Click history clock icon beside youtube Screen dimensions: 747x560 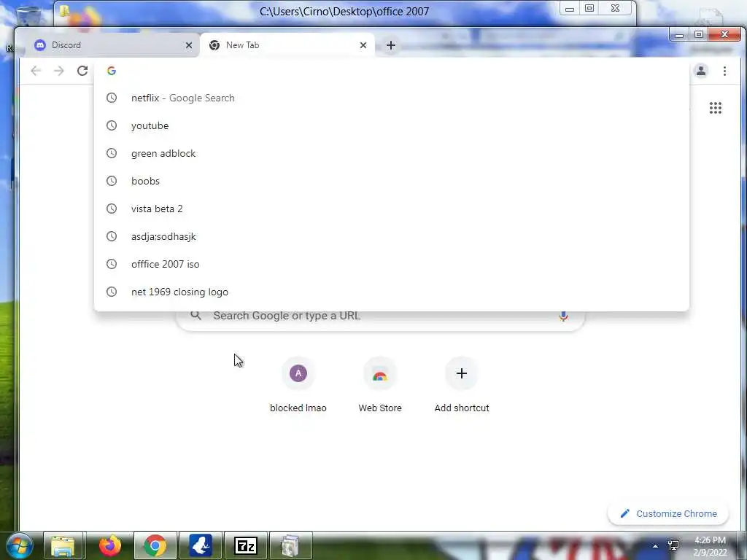[112, 125]
